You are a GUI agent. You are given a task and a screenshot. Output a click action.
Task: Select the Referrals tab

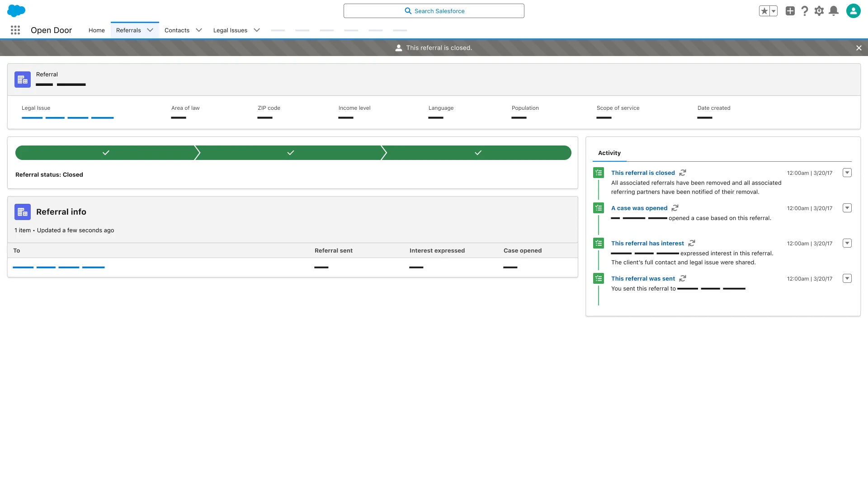(128, 30)
